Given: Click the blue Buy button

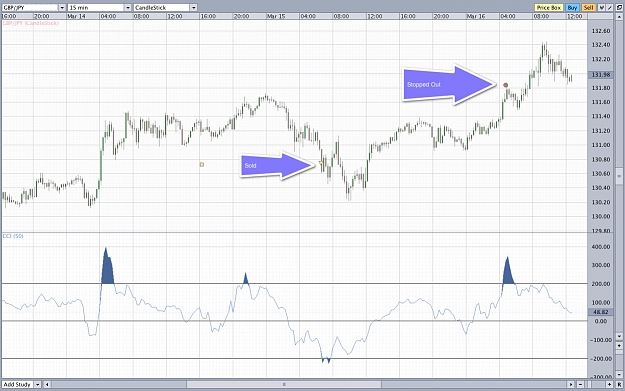Looking at the screenshot, I should (573, 8).
